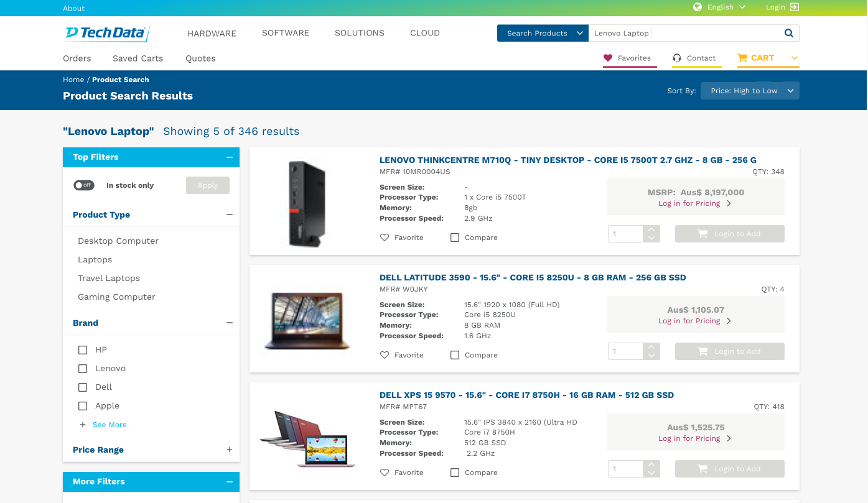Expand the Price Range section
The height and width of the screenshot is (503, 868).
click(230, 450)
